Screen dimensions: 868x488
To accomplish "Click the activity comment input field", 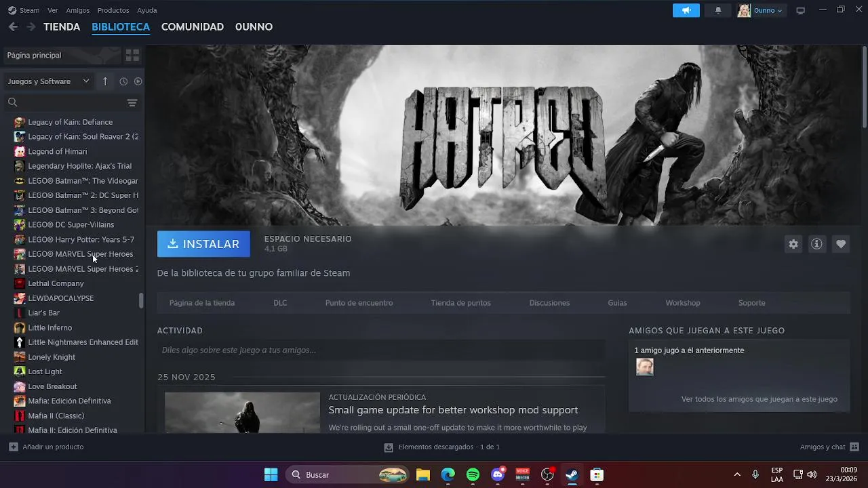I will (381, 350).
